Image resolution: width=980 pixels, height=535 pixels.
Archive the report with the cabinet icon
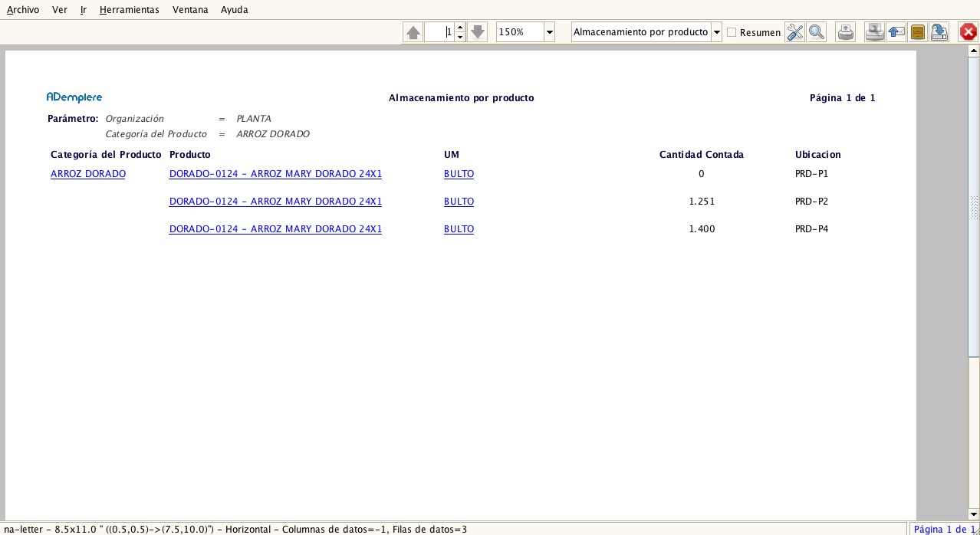pos(918,32)
